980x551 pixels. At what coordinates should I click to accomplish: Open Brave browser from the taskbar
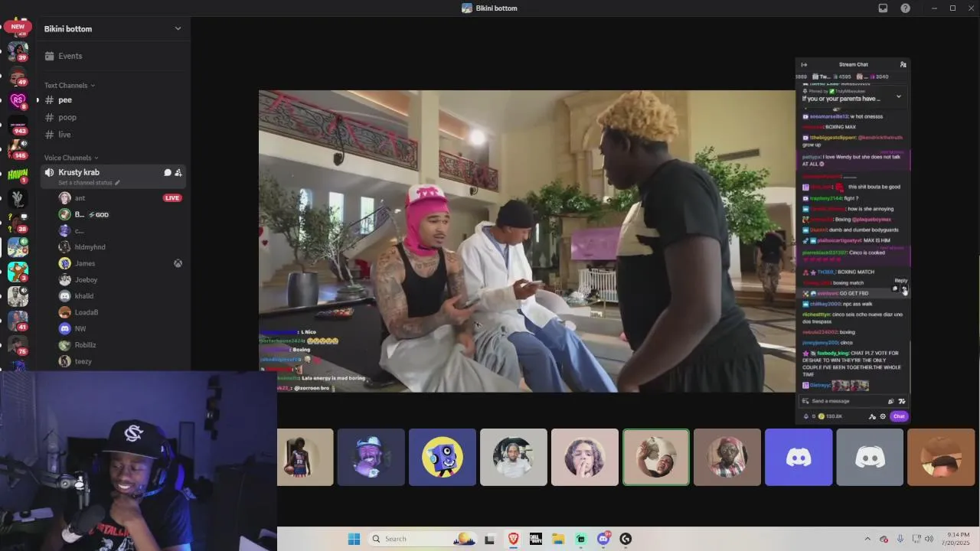coord(513,539)
